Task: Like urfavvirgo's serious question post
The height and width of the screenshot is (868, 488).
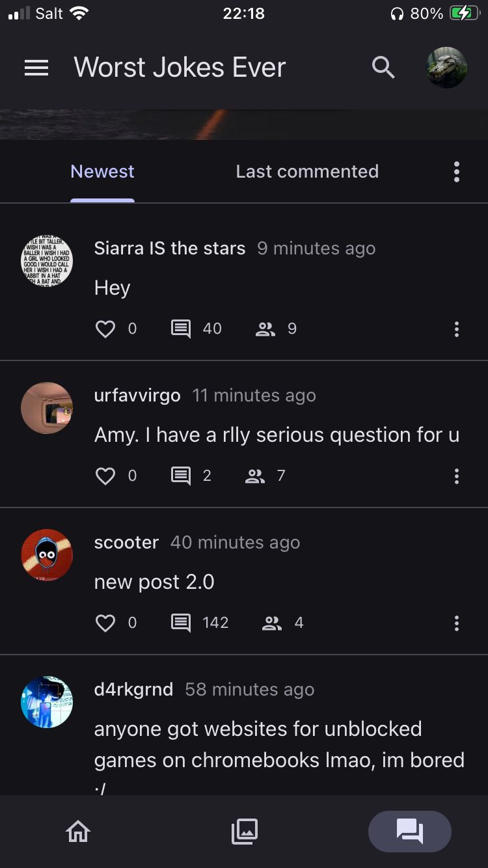Action: [x=105, y=476]
